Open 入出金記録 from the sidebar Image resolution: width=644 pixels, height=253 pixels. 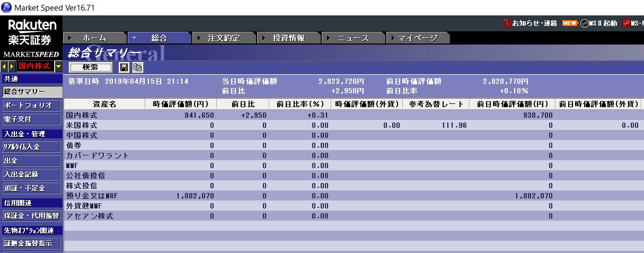coord(31,174)
